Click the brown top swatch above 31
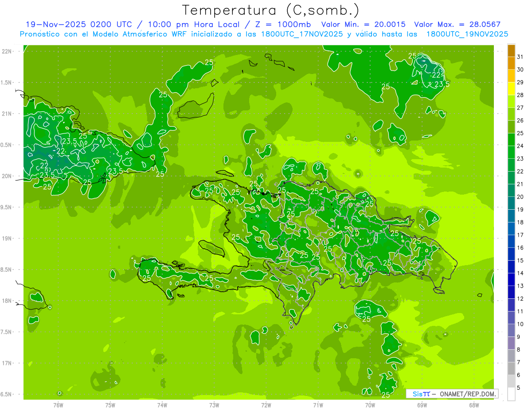 coord(511,51)
